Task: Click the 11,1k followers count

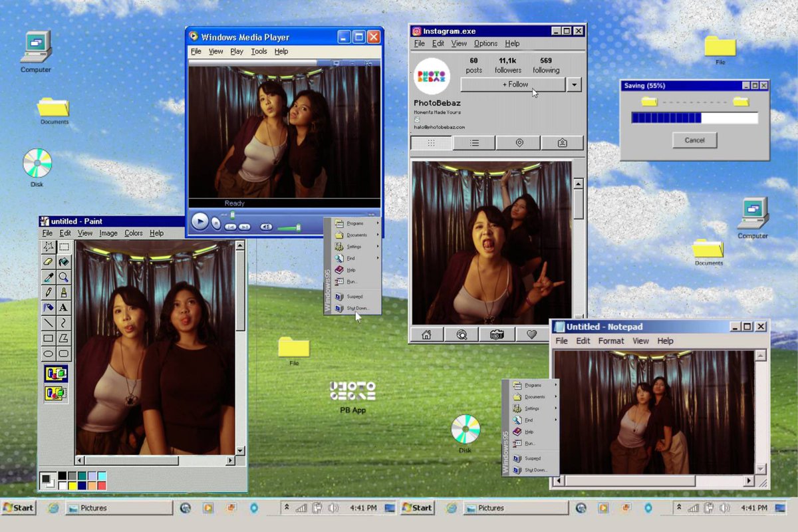Action: pos(508,65)
